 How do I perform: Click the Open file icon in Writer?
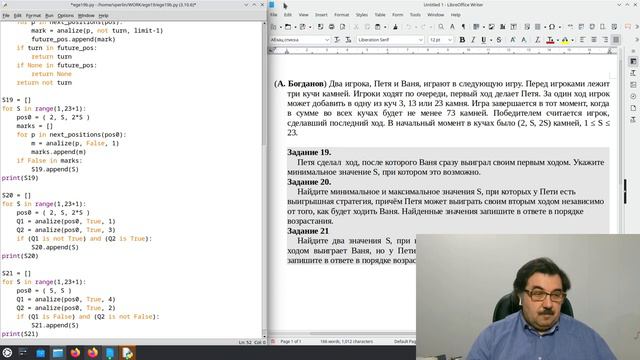[288, 27]
